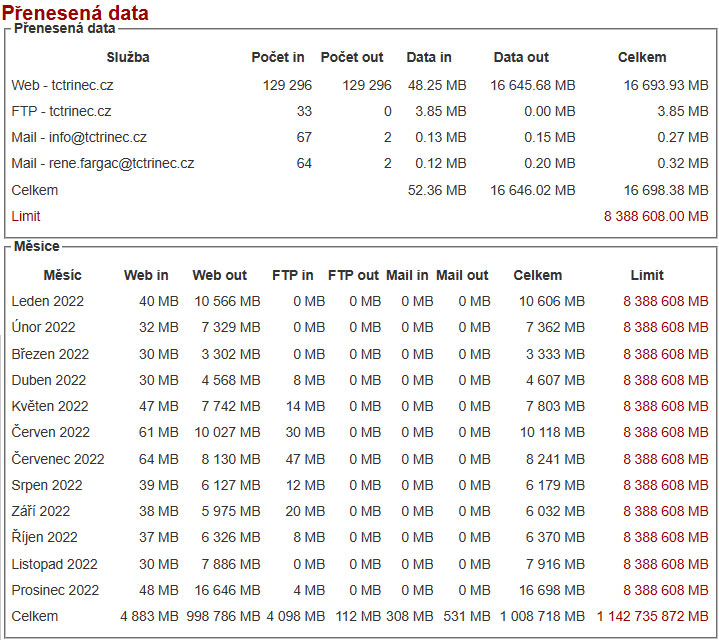Select the 'FTP - tctrinec.cz' service entry
719x640 pixels.
click(x=61, y=112)
